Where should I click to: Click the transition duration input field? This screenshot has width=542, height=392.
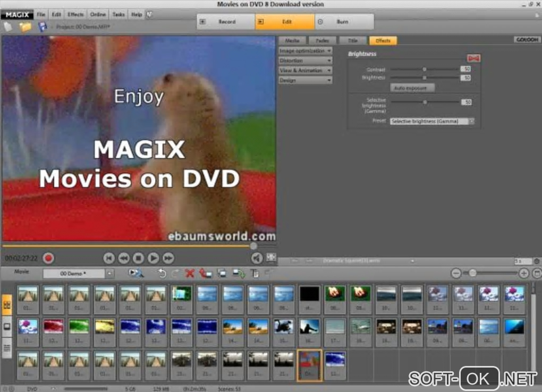[523, 261]
